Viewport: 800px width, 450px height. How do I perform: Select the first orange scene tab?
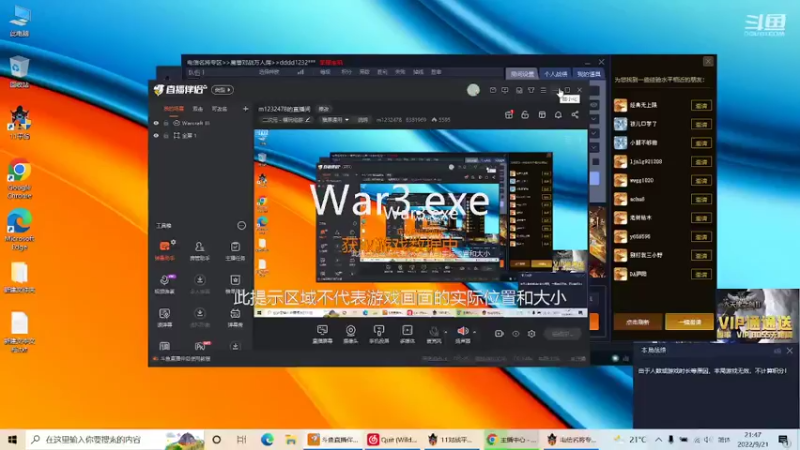(x=173, y=109)
